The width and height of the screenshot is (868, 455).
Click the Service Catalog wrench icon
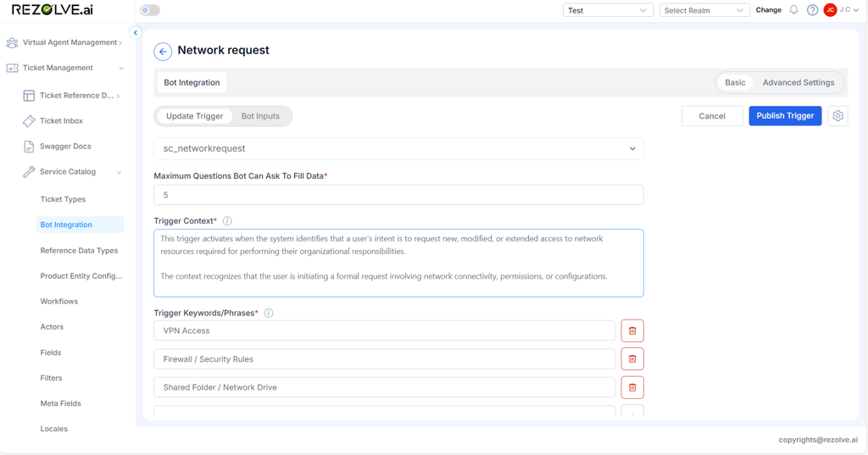[29, 172]
